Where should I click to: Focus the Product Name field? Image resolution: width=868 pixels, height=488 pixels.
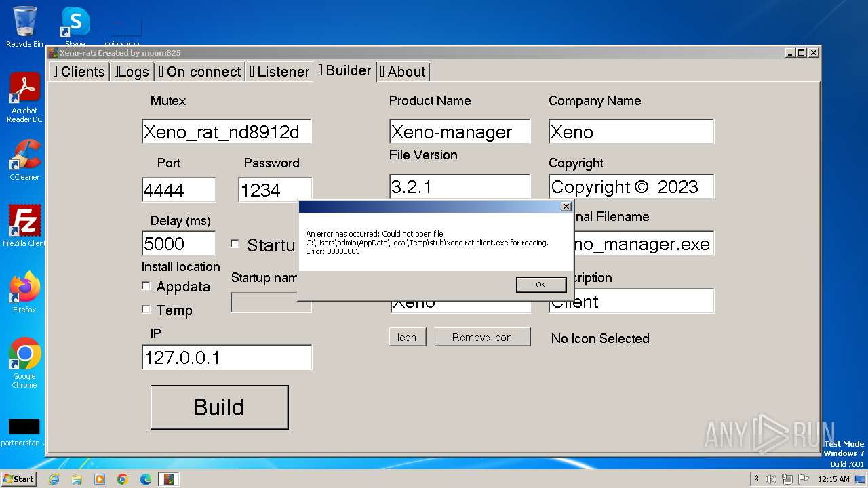(460, 131)
